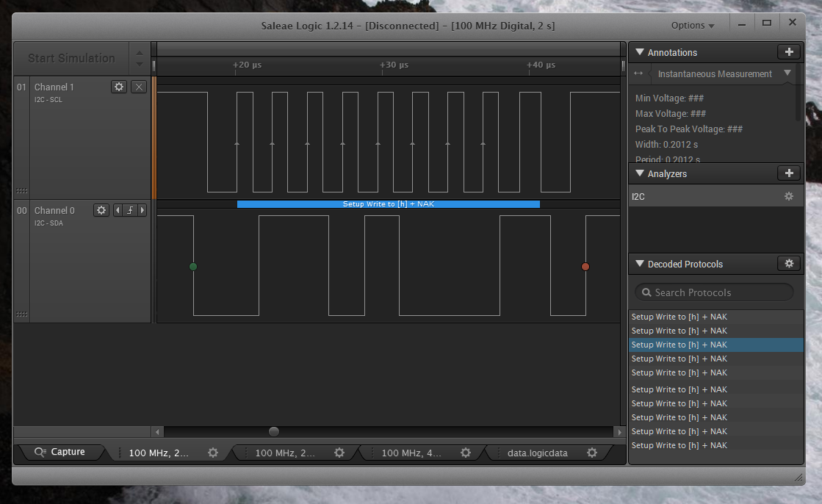
Task: Grab the Channel 1 drag handle dots
Action: tap(21, 190)
